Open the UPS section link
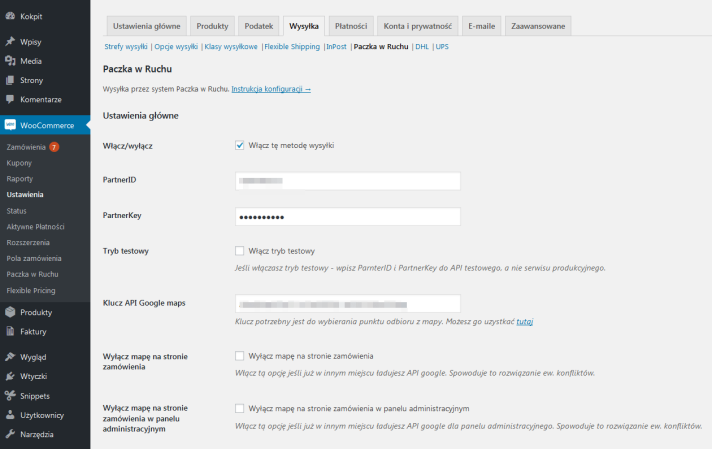The width and height of the screenshot is (712, 449). [442, 46]
